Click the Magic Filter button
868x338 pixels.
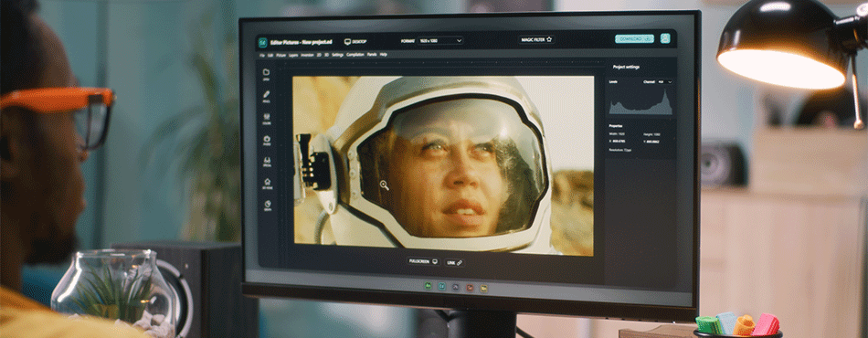(x=536, y=40)
